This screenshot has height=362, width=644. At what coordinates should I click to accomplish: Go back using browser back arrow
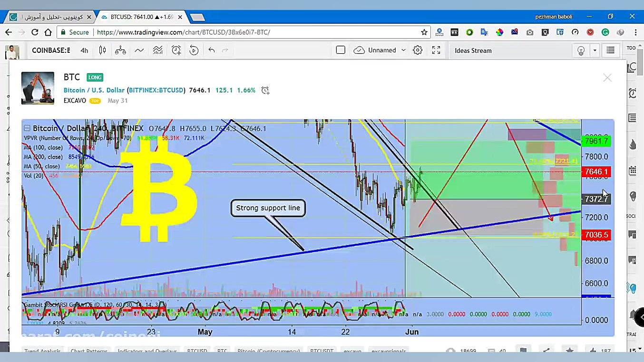pyautogui.click(x=8, y=32)
